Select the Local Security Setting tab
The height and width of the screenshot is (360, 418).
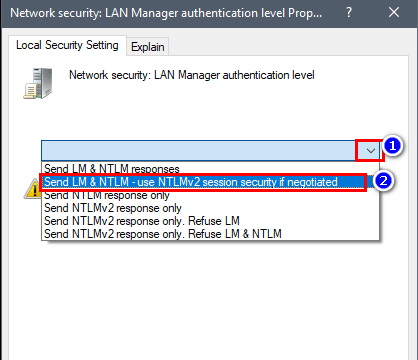(67, 45)
